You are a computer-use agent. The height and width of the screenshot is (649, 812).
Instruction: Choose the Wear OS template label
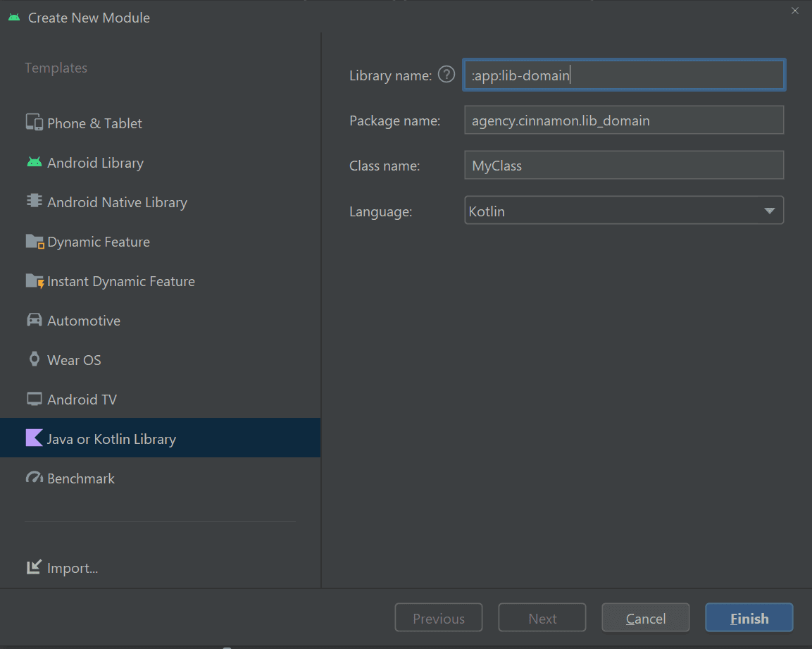click(74, 360)
